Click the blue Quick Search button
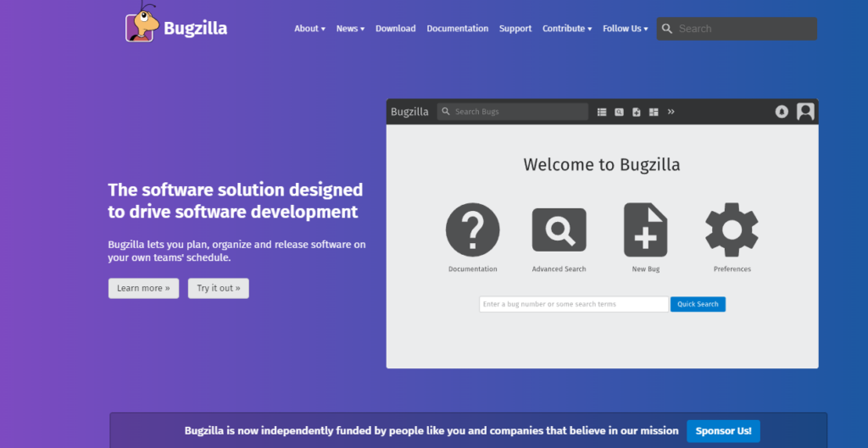Viewport: 868px width, 448px height. (698, 304)
